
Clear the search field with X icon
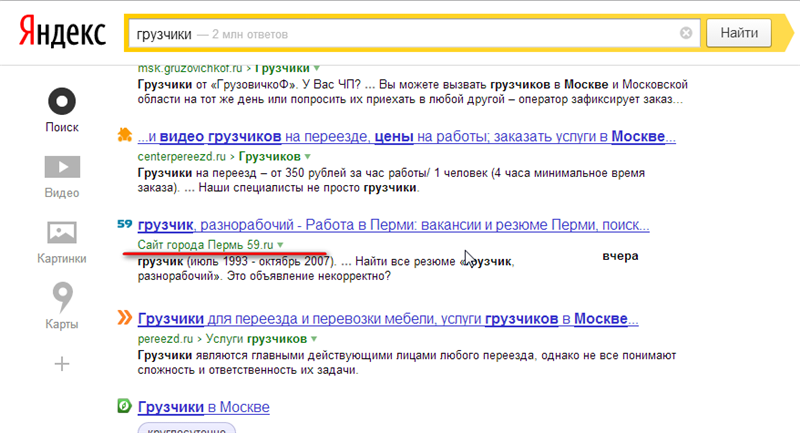point(686,33)
